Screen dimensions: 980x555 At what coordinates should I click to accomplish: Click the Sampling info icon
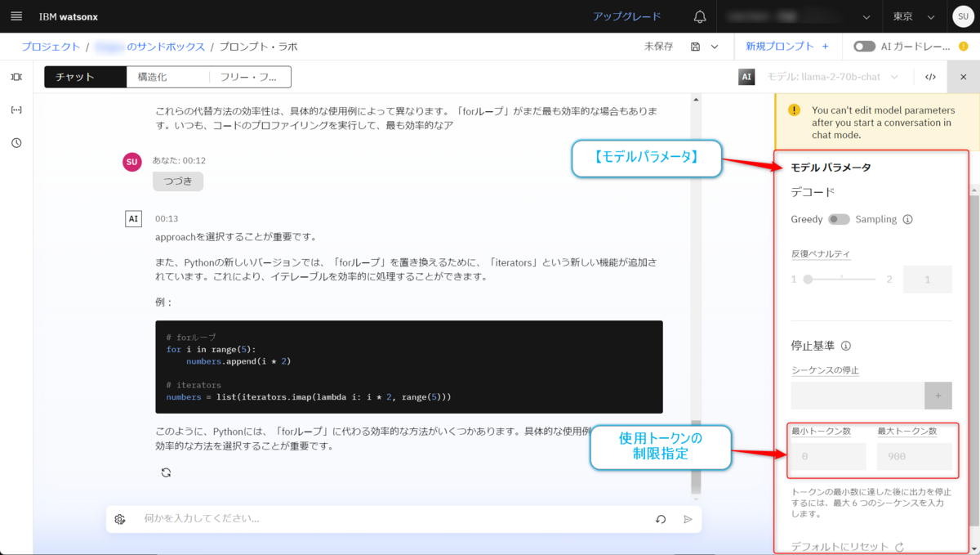tap(907, 219)
